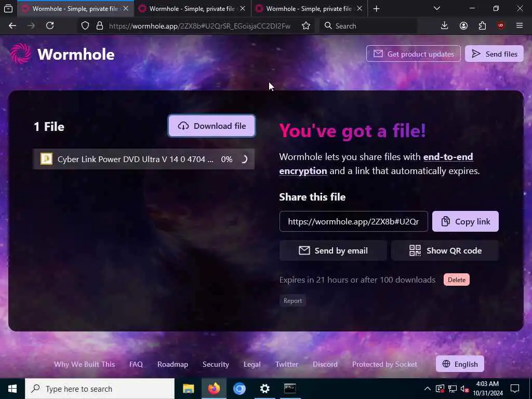The image size is (532, 399).
Task: Click the file type icon beside Cyber Link
Action: click(x=46, y=159)
